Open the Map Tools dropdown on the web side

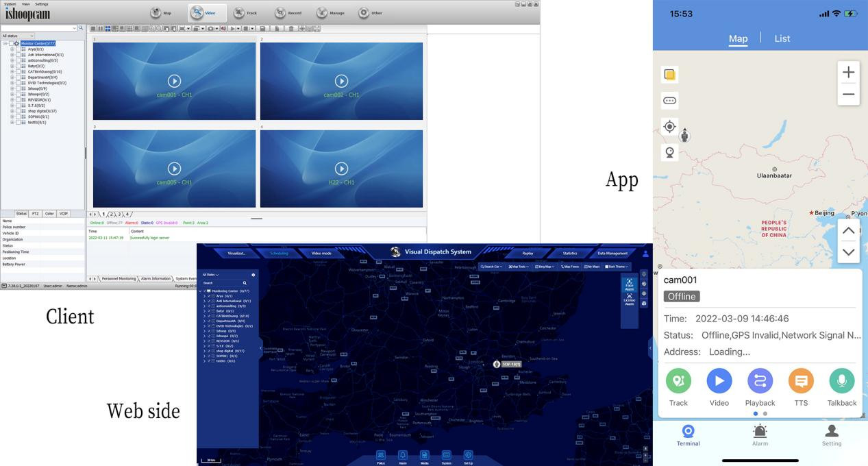tap(518, 267)
